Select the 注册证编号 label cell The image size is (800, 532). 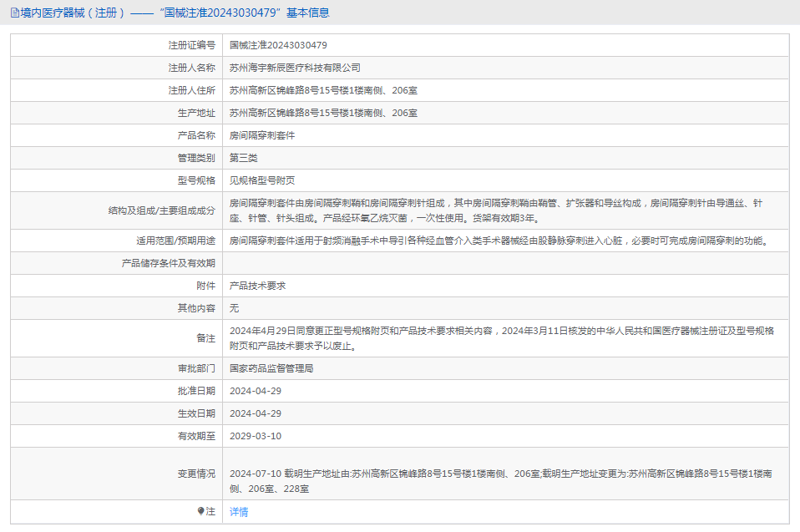tap(192, 45)
